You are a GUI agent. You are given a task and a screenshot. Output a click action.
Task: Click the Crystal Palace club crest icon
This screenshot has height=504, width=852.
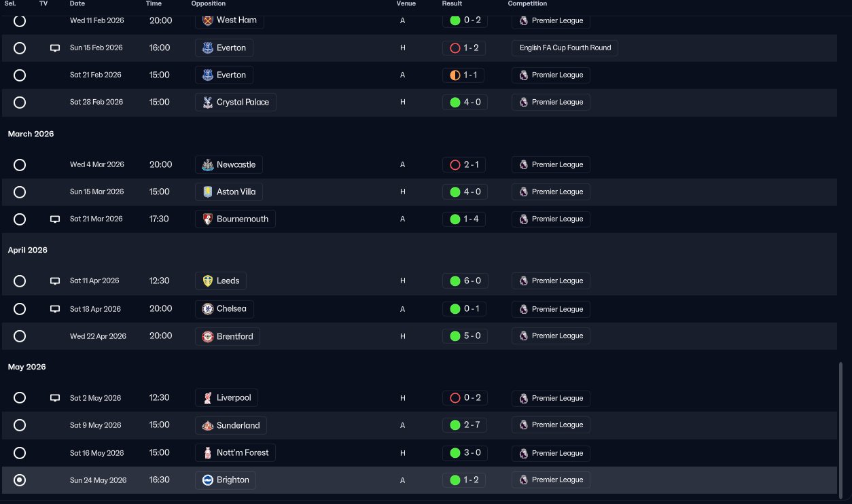[x=208, y=103]
